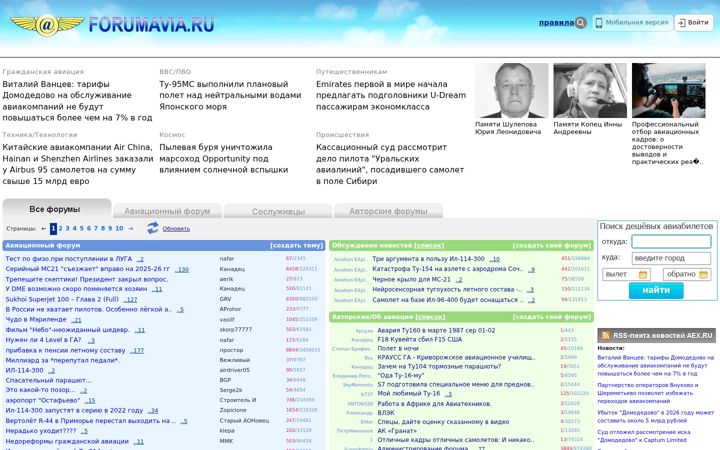The image size is (720, 450).
Task: Click the вылет date field
Action: 626,275
